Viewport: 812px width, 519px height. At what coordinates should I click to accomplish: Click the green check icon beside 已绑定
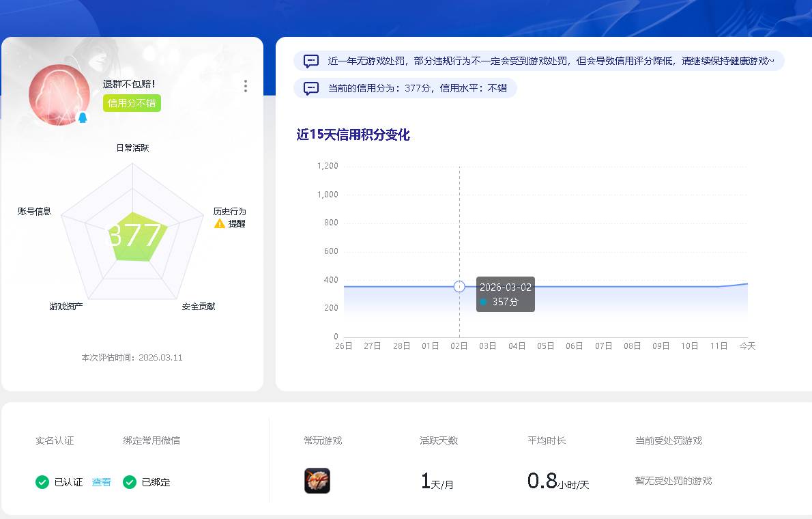[x=130, y=481]
